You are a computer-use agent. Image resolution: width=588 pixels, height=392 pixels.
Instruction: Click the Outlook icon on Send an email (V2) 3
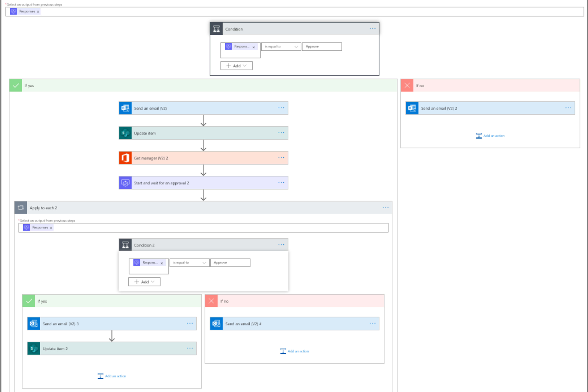tap(34, 324)
